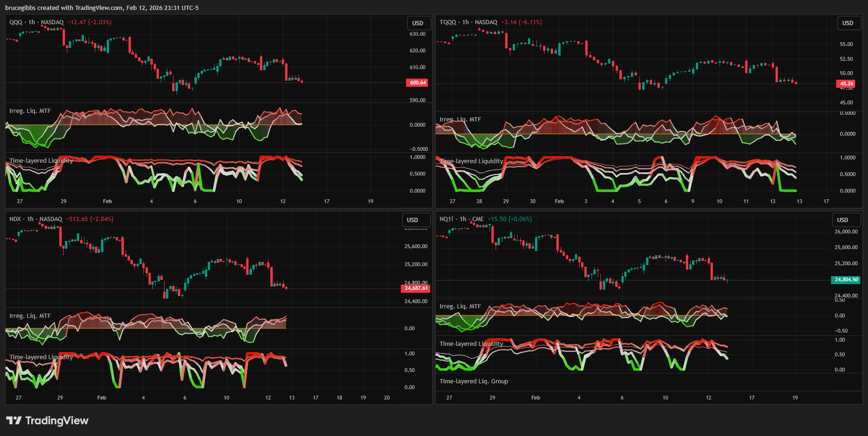Screen dimensions: 868x436
Task: Click the red 48.26 price label on TQQQ
Action: point(846,84)
